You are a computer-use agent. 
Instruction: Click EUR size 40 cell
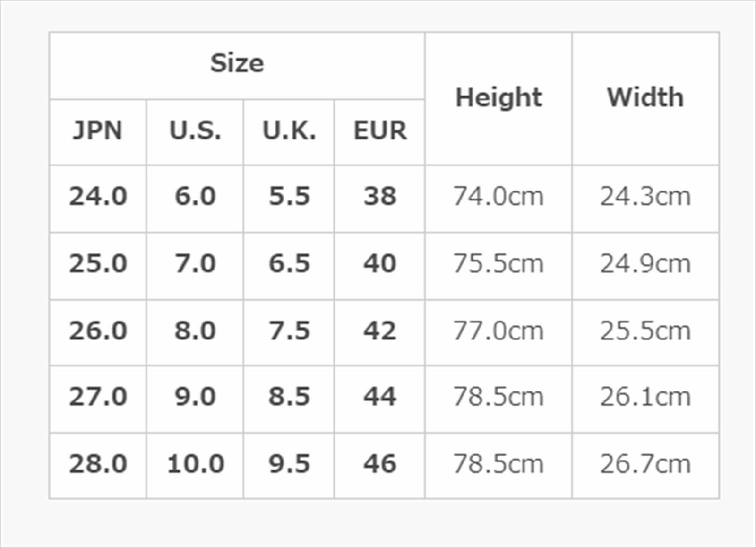pos(379,266)
